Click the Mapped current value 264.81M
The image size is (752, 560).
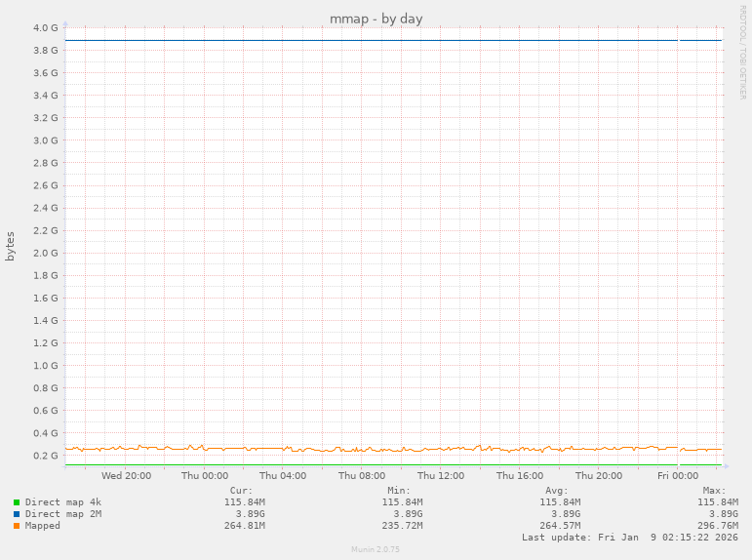click(x=244, y=526)
